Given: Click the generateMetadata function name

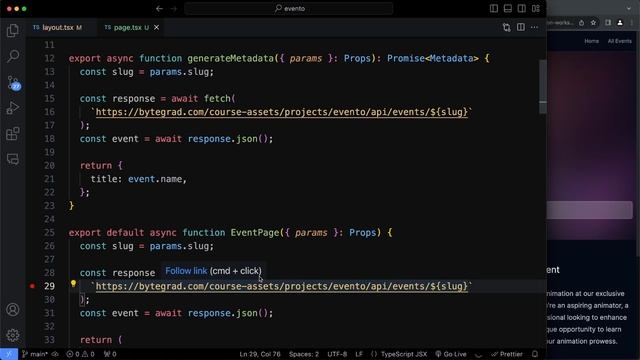Looking at the screenshot, I should coord(231,58).
